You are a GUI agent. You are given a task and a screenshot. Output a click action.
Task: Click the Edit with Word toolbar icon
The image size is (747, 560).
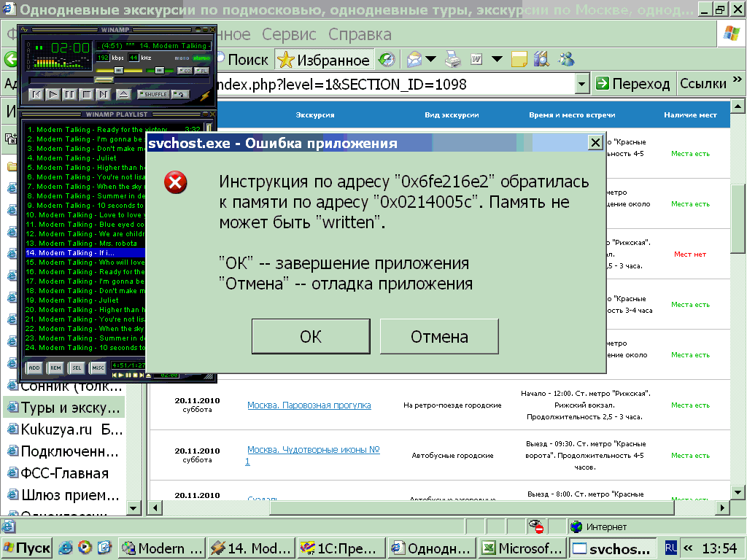pyautogui.click(x=476, y=60)
